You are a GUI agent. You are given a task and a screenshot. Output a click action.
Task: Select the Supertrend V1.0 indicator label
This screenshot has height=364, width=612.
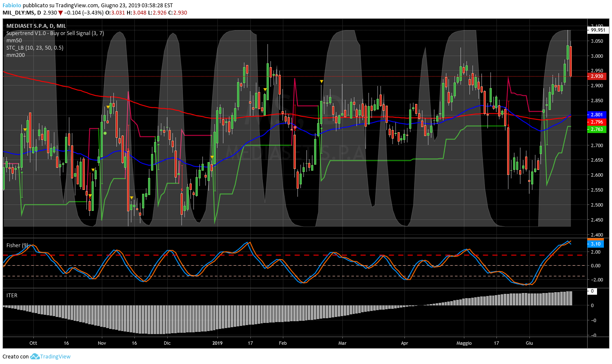[x=55, y=33]
